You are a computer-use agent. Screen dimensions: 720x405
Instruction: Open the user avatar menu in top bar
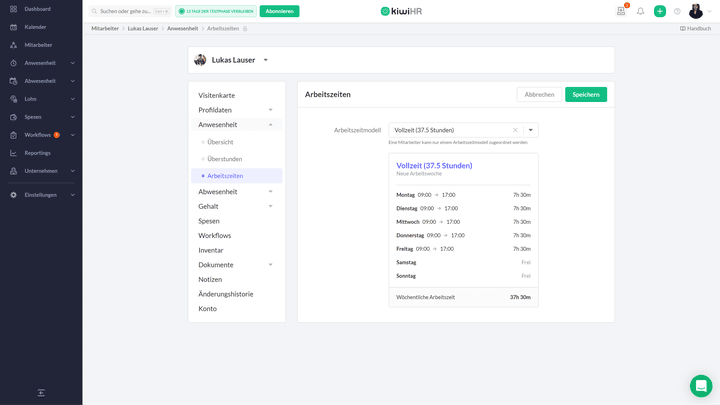[x=696, y=11]
